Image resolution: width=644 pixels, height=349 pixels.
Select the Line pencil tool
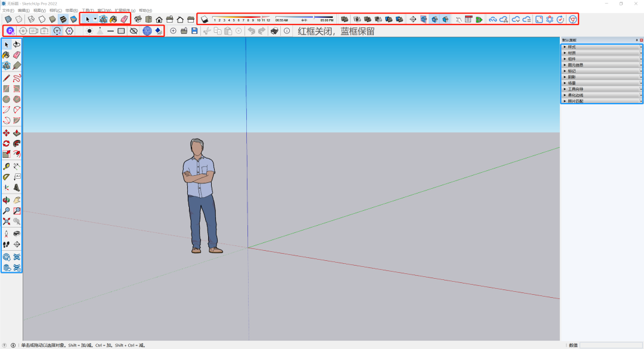(x=6, y=78)
